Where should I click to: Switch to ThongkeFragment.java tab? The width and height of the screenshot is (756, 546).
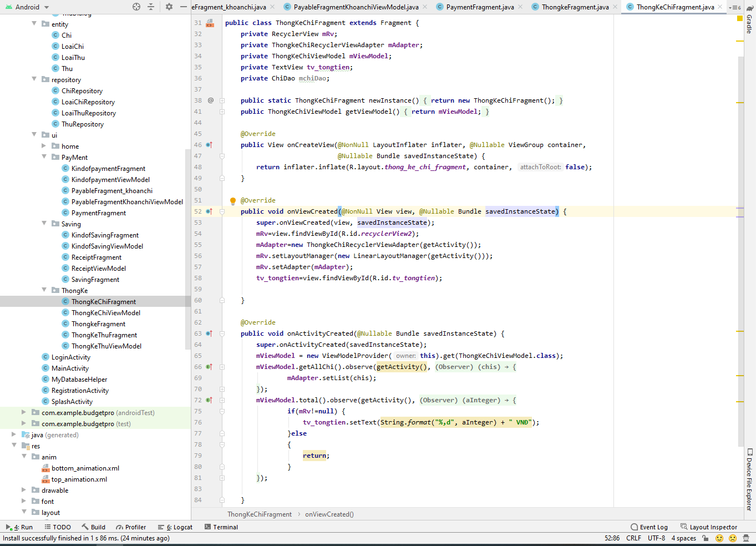pyautogui.click(x=575, y=7)
